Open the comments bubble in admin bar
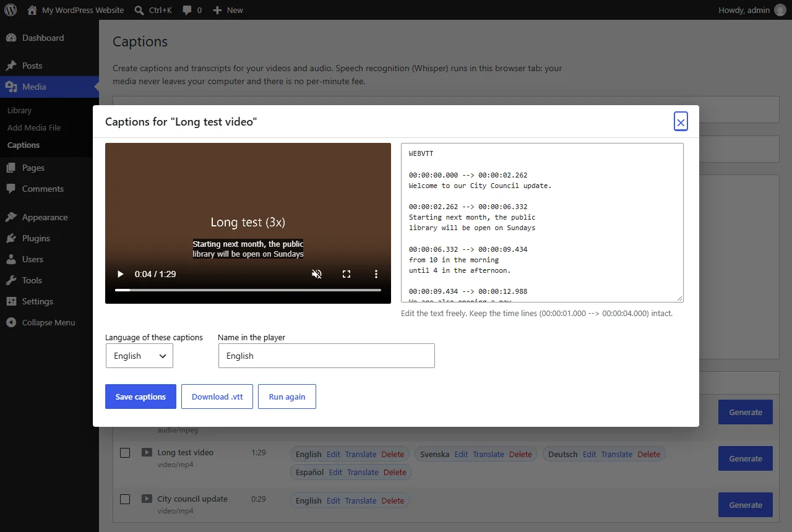Viewport: 792px width, 532px height. (x=192, y=10)
